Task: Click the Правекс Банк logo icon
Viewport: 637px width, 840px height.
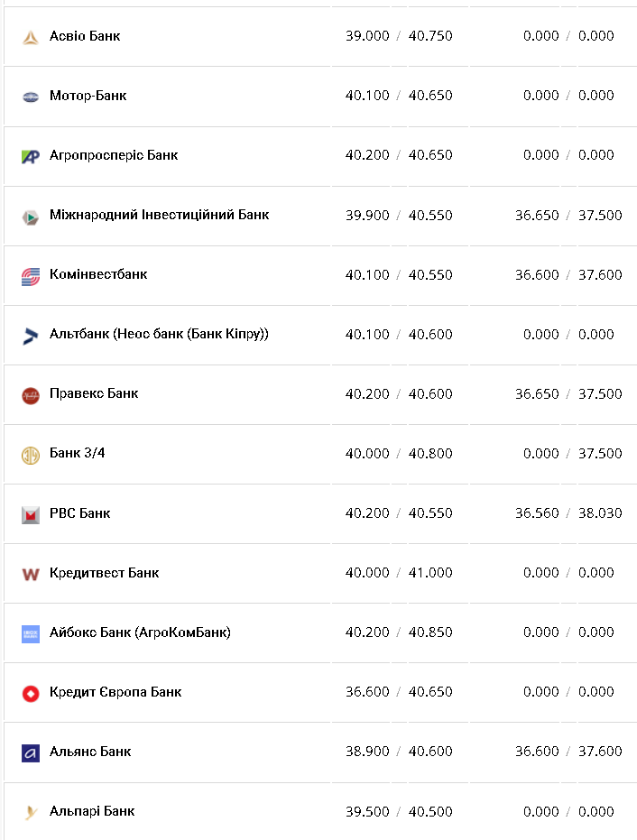Action: point(31,395)
